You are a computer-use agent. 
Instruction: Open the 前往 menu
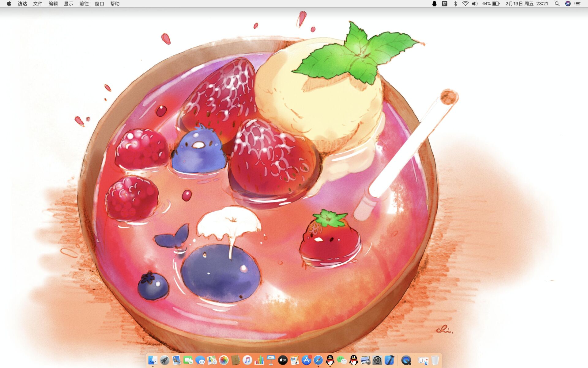(84, 4)
